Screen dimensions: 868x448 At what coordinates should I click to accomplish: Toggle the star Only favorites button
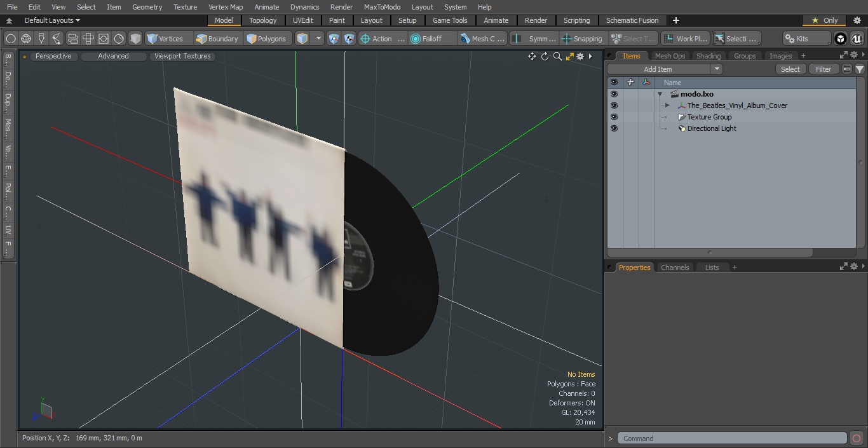point(824,20)
